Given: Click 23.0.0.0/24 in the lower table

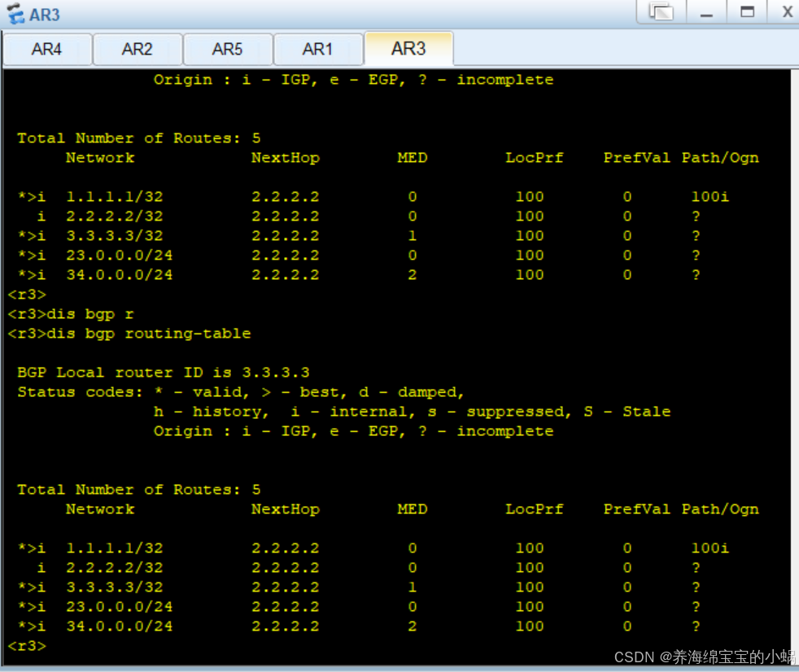Looking at the screenshot, I should coord(120,607).
